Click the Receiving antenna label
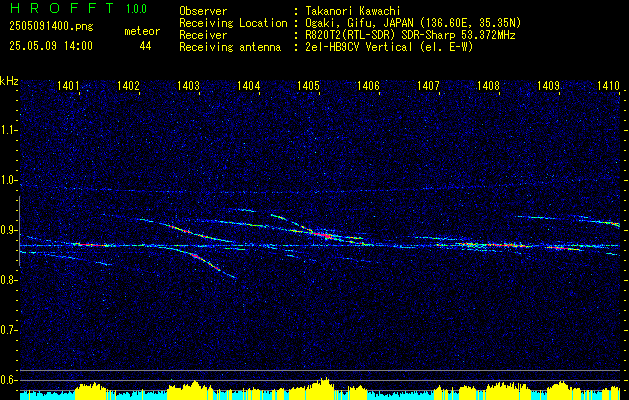The height and width of the screenshot is (400, 629). [x=230, y=47]
